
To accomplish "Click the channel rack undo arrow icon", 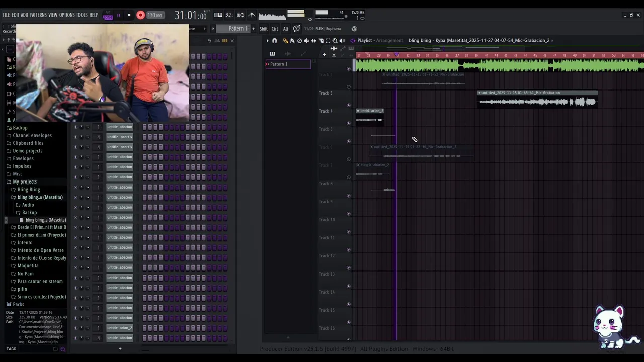I will 209,41.
